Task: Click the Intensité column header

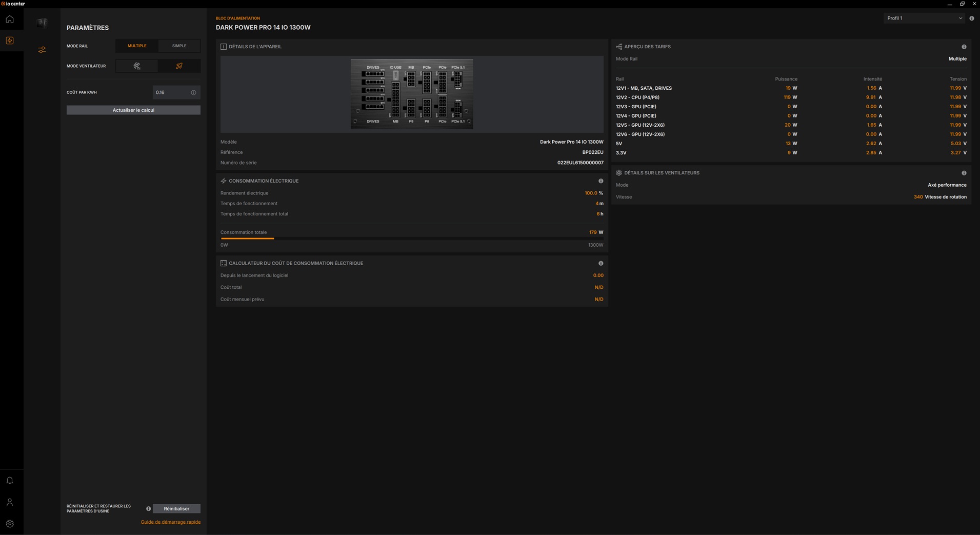Action: [873, 79]
